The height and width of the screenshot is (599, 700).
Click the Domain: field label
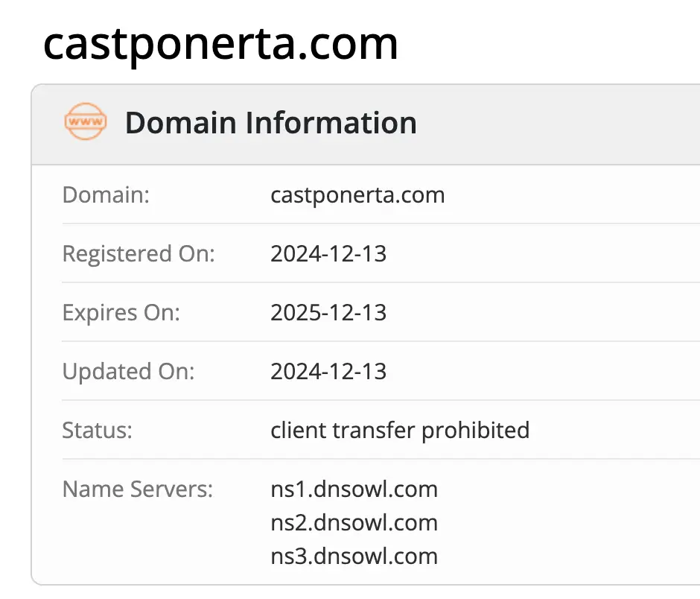coord(106,195)
